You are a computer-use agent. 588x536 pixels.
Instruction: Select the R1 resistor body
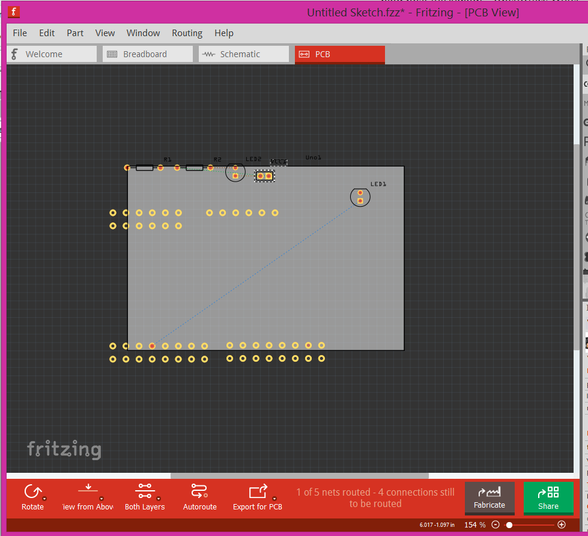click(x=144, y=168)
